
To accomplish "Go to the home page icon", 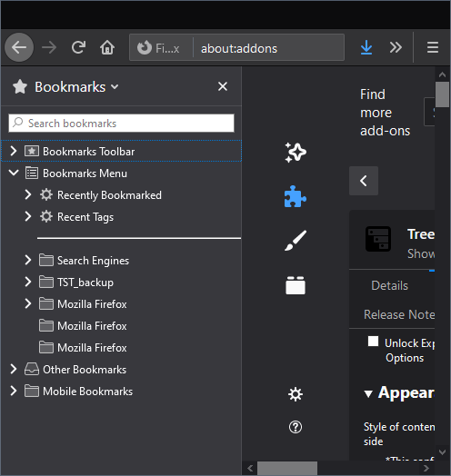I will coord(107,47).
